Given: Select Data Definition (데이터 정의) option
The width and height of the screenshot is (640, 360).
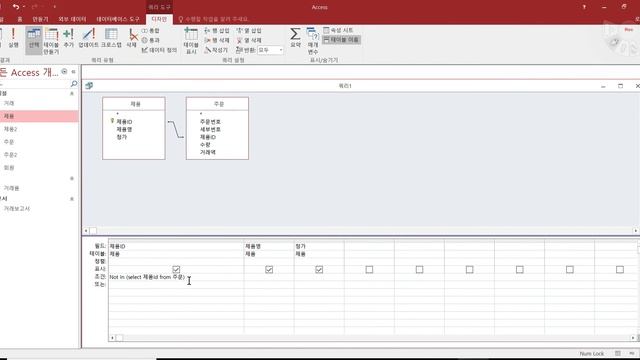Looking at the screenshot, I should (159, 50).
